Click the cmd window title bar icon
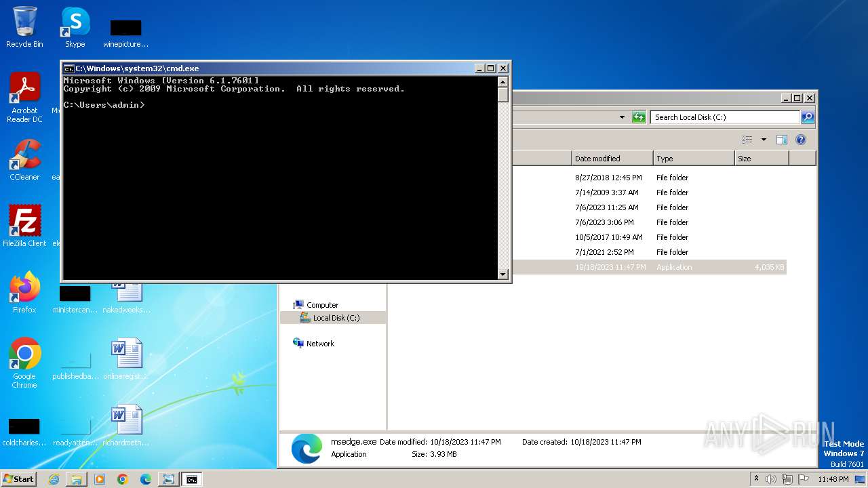 pos(68,68)
